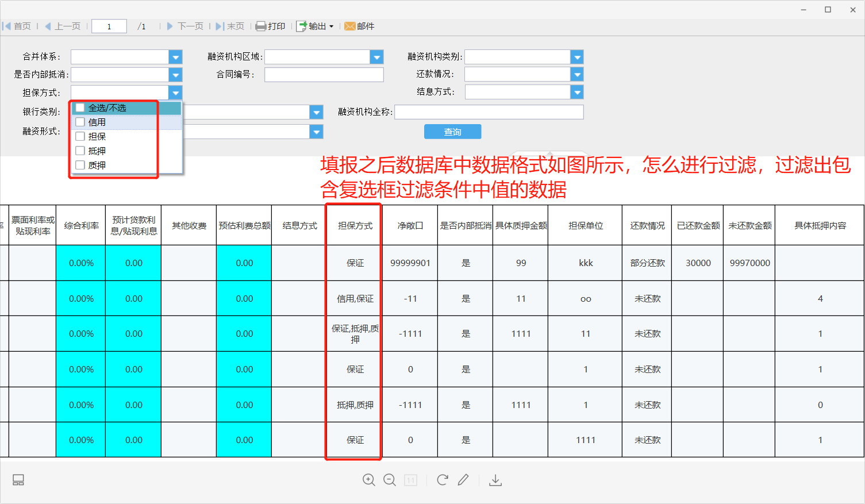Expand the 融资形式 dropdown arrow
This screenshot has width=865, height=504.
(317, 132)
